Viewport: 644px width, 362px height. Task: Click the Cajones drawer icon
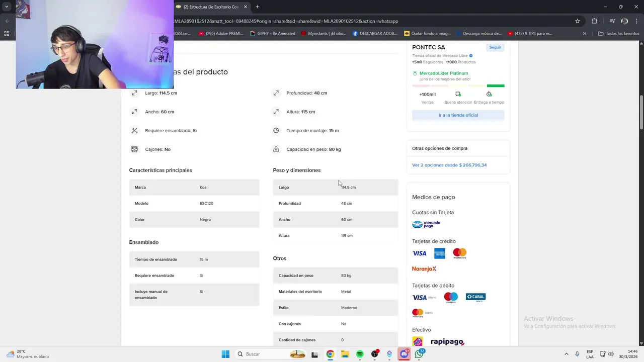click(134, 149)
